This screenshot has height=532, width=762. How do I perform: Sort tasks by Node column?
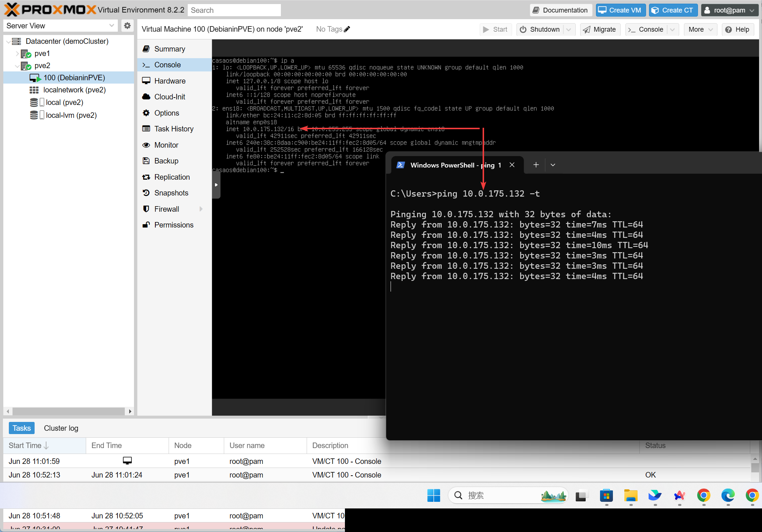pyautogui.click(x=196, y=445)
